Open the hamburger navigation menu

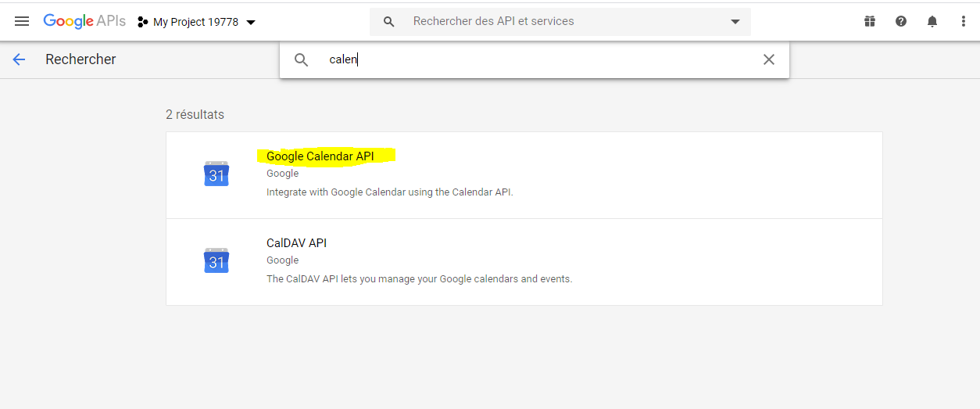point(22,21)
